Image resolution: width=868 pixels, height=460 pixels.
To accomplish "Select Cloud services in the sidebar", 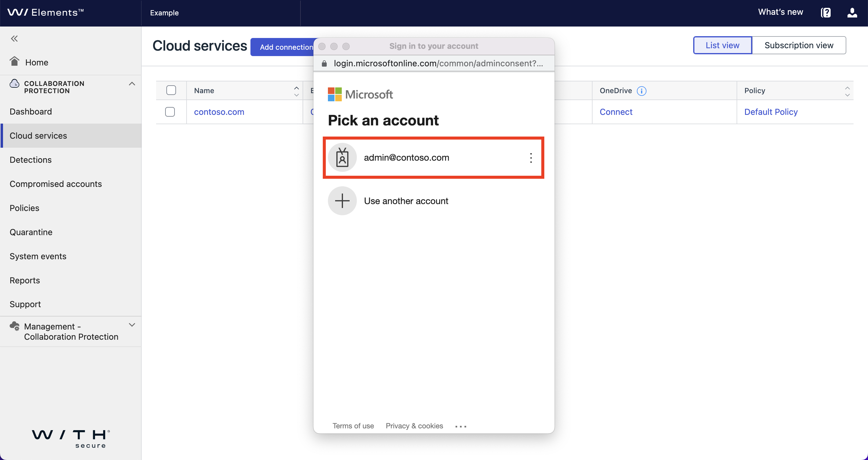I will [x=71, y=135].
